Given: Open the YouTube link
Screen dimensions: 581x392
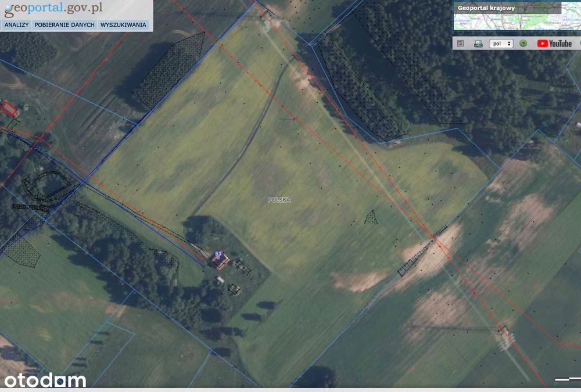Looking at the screenshot, I should [554, 44].
